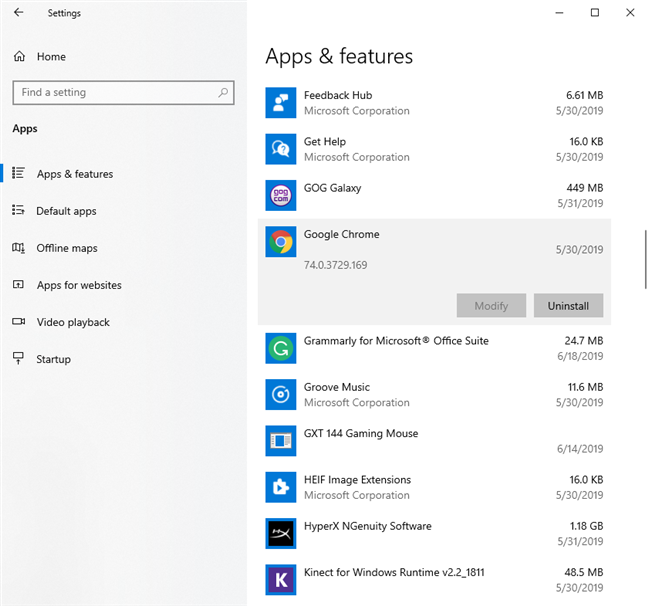Image resolution: width=648 pixels, height=606 pixels.
Task: Click the 6/18/2019 Grammarly install date
Action: point(580,356)
